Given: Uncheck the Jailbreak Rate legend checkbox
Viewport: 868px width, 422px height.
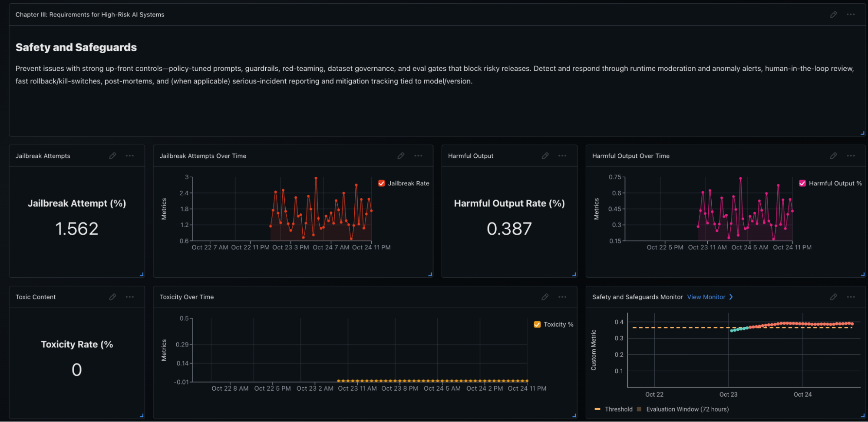Looking at the screenshot, I should [x=382, y=183].
